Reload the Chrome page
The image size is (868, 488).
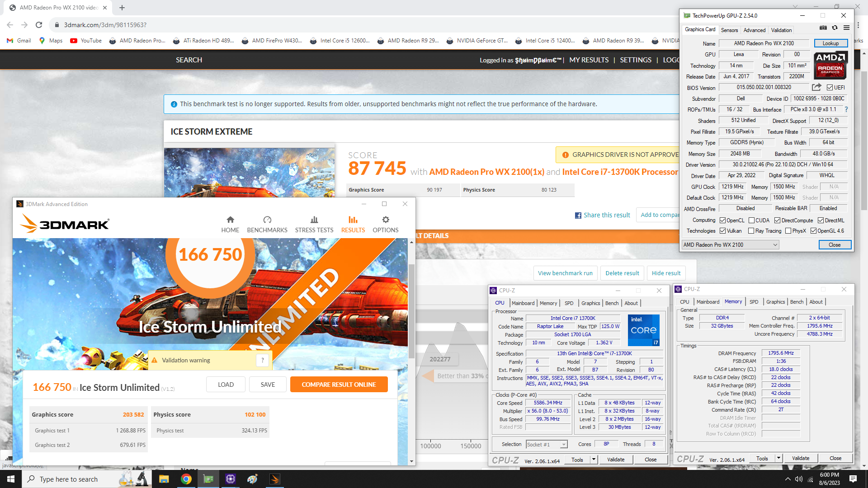tap(39, 25)
